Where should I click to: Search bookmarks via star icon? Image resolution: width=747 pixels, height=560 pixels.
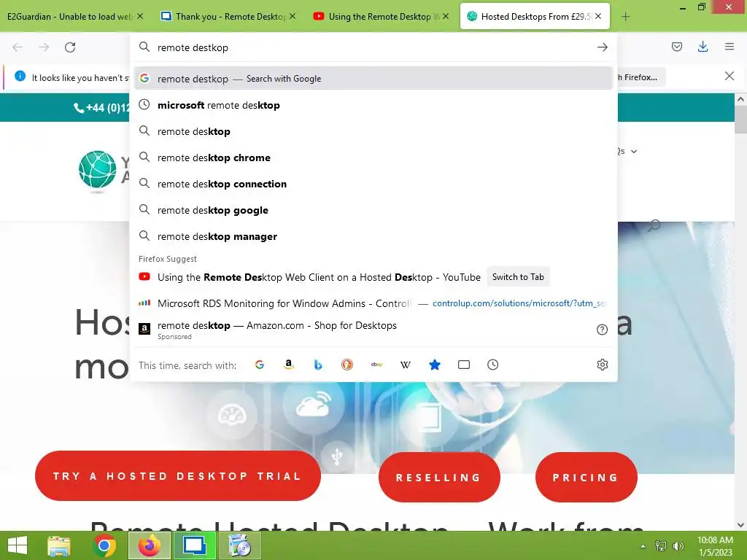pyautogui.click(x=435, y=365)
